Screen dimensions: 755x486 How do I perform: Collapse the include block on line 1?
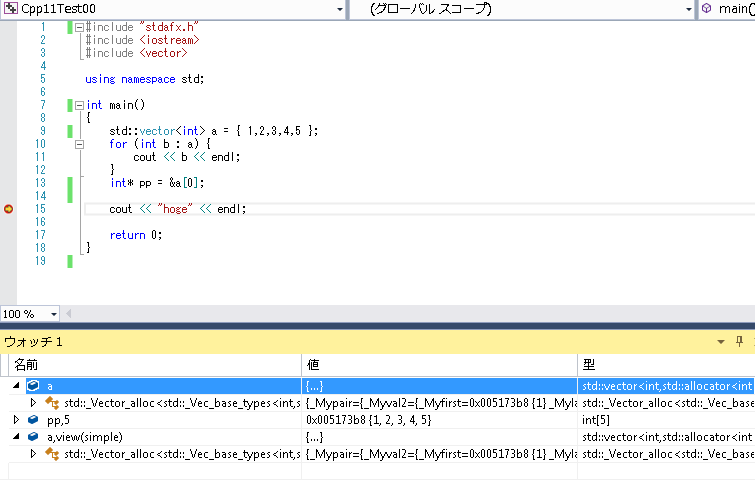click(x=80, y=27)
